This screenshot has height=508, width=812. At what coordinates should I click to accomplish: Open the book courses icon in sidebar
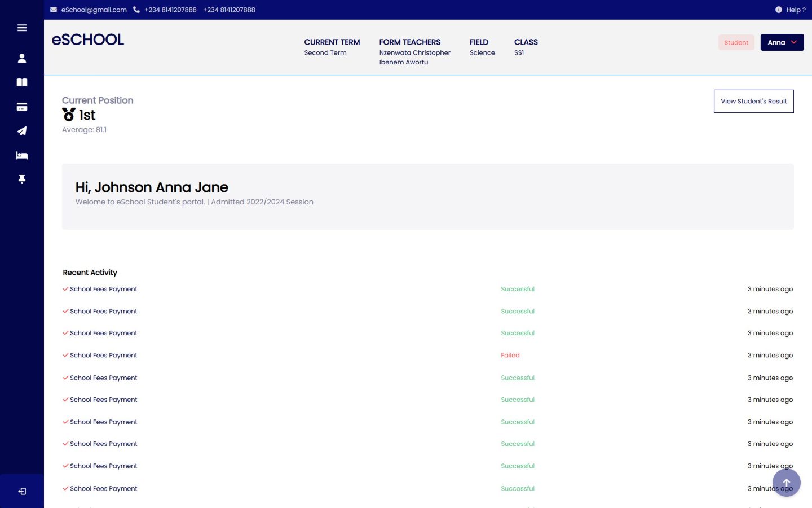[x=22, y=82]
